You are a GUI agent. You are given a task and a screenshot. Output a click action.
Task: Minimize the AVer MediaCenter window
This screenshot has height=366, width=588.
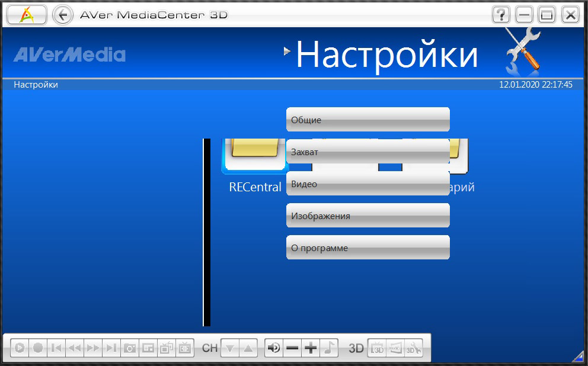(x=524, y=15)
